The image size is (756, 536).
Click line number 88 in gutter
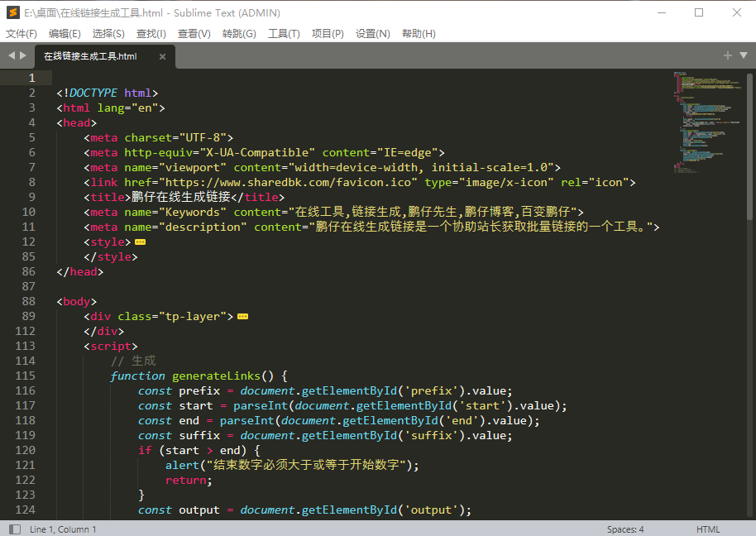(28, 302)
